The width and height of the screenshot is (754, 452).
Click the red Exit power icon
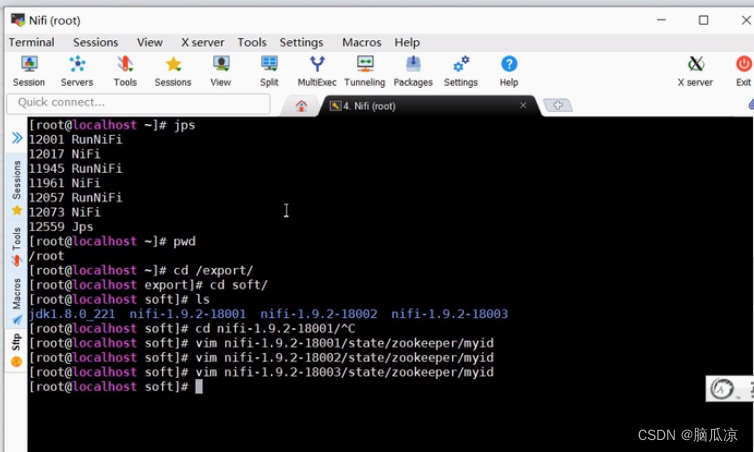tap(743, 71)
